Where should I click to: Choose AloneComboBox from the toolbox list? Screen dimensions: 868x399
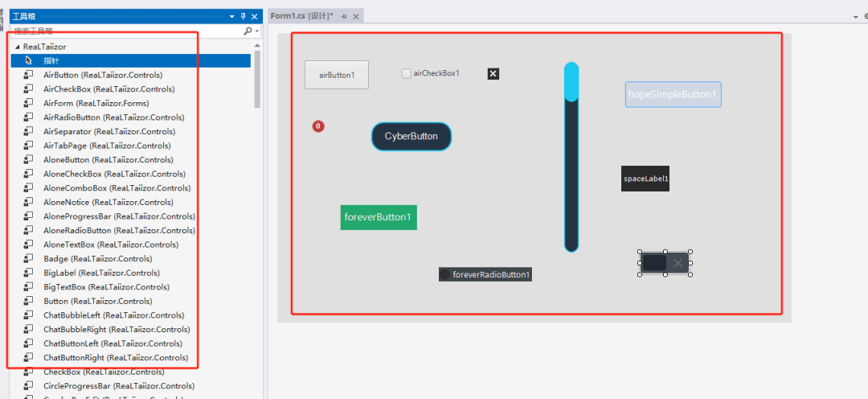(x=117, y=188)
